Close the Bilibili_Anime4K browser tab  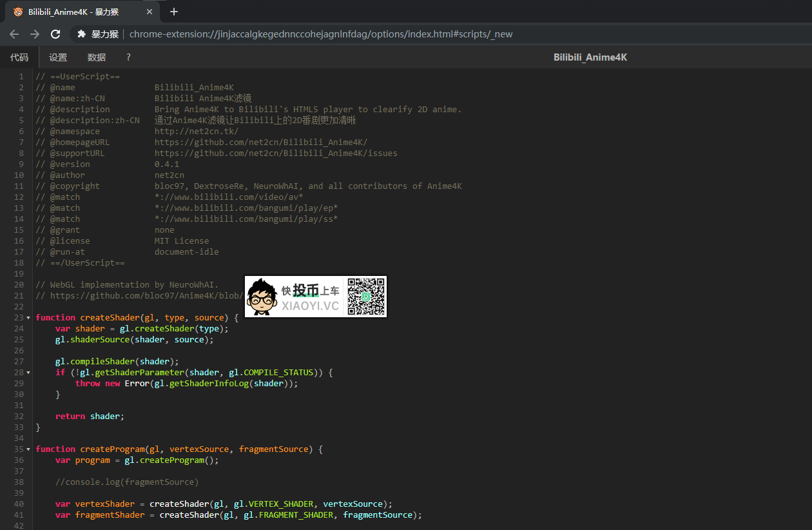tap(150, 12)
